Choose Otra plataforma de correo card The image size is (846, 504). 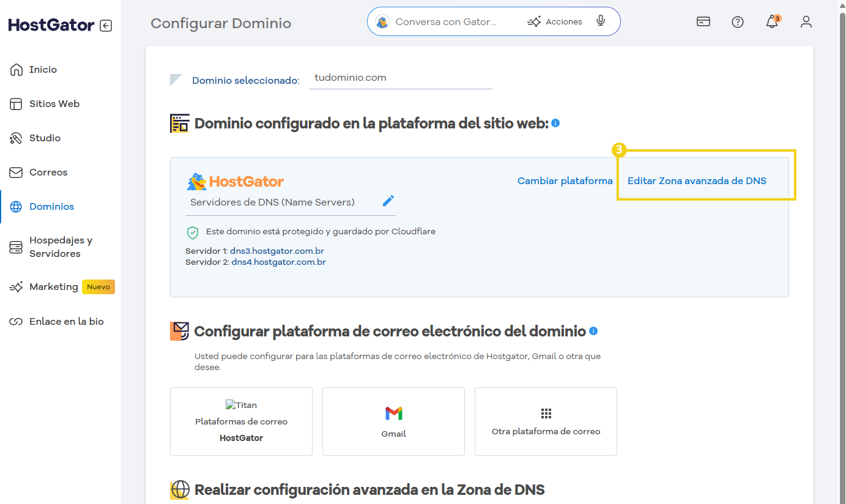pyautogui.click(x=546, y=421)
